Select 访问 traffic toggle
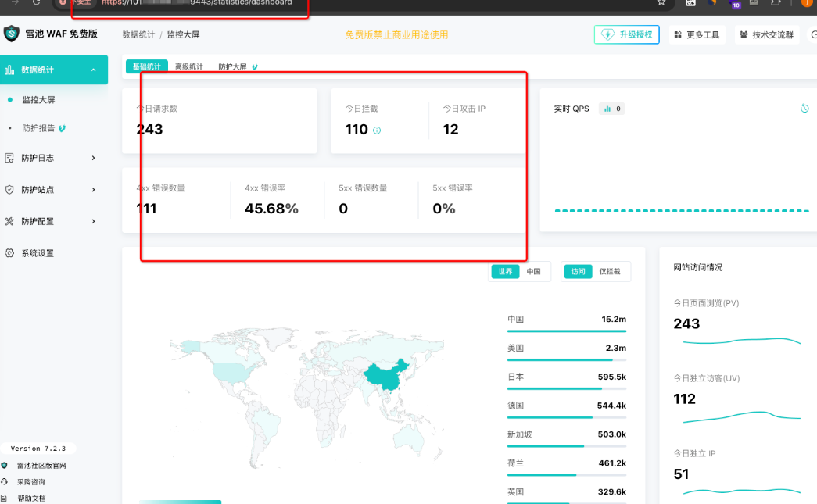 (578, 271)
